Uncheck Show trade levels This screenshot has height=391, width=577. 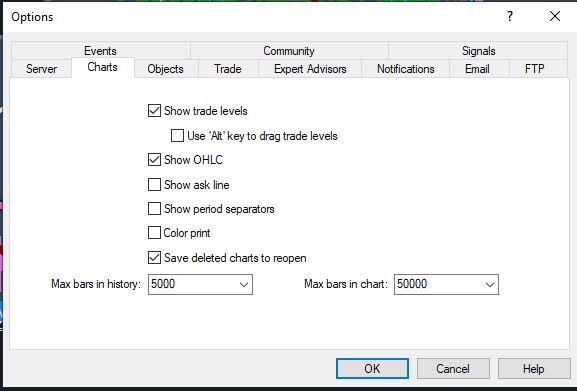(x=154, y=111)
